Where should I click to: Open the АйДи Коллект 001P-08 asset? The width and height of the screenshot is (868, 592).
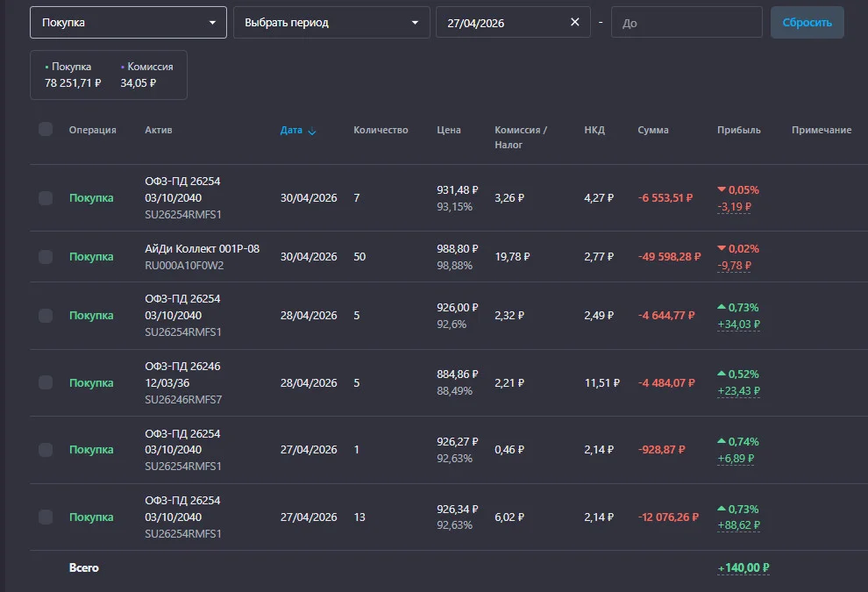click(202, 249)
